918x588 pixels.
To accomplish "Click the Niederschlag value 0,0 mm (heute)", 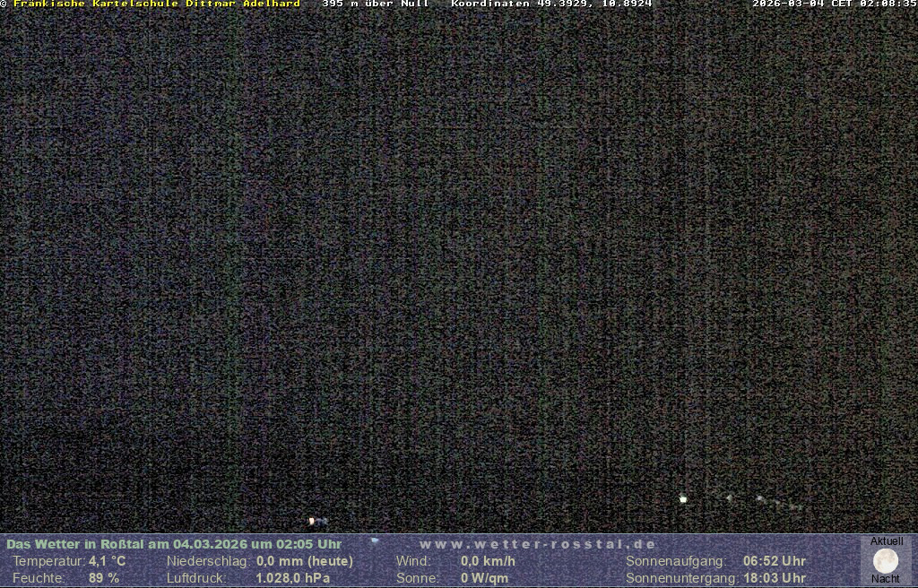I will (305, 561).
